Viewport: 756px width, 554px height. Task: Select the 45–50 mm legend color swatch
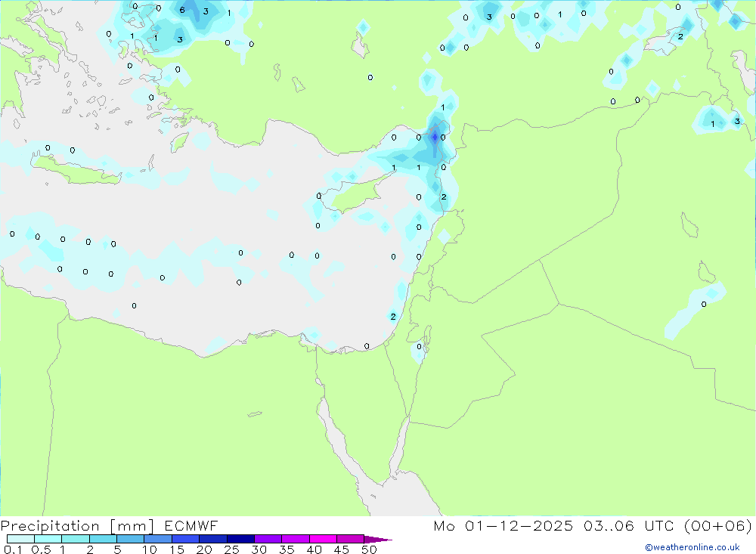350,539
